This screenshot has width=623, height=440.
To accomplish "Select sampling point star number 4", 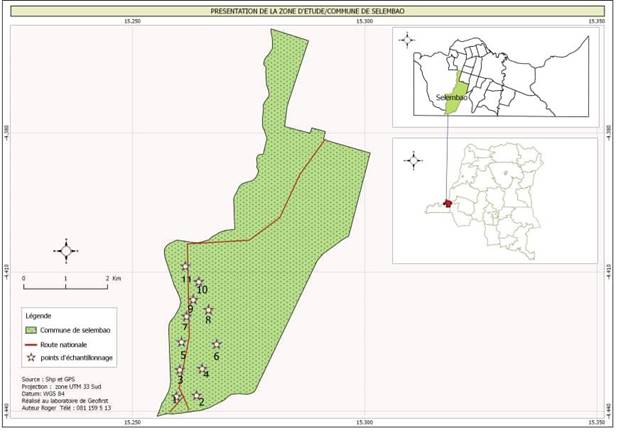I will [203, 369].
